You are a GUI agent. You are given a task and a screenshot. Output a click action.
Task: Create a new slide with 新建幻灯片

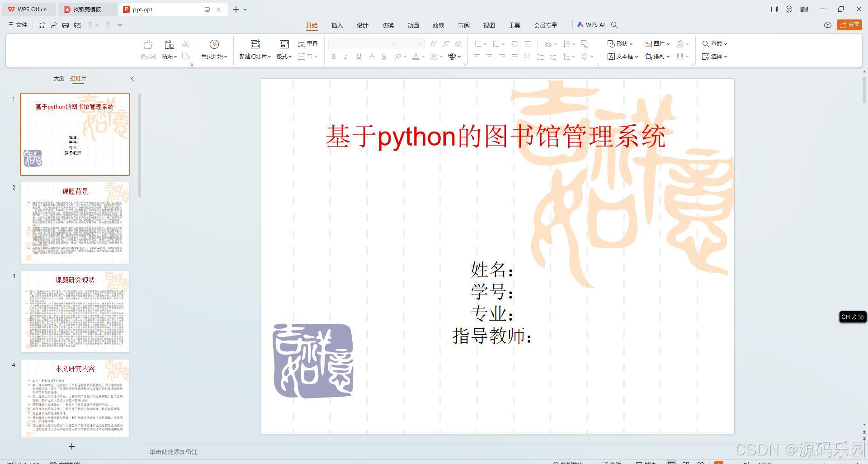[x=254, y=49]
